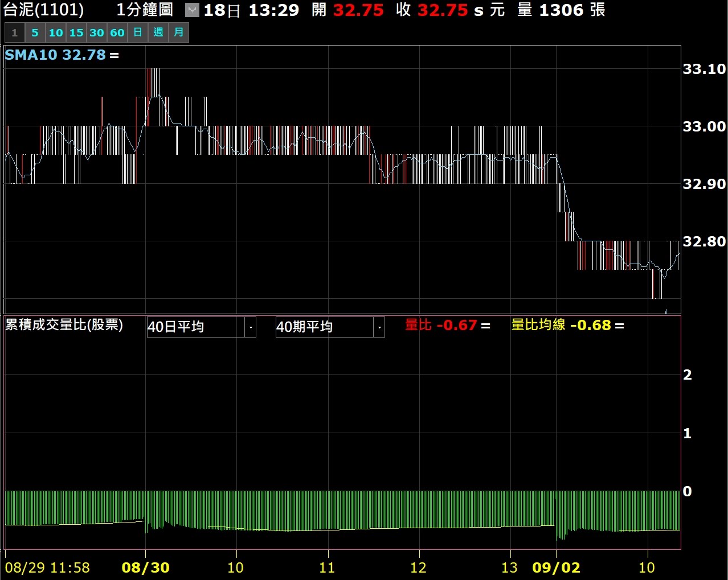728x580 pixels.
Task: Switch to the monthly (月) chart
Action: pyautogui.click(x=179, y=33)
